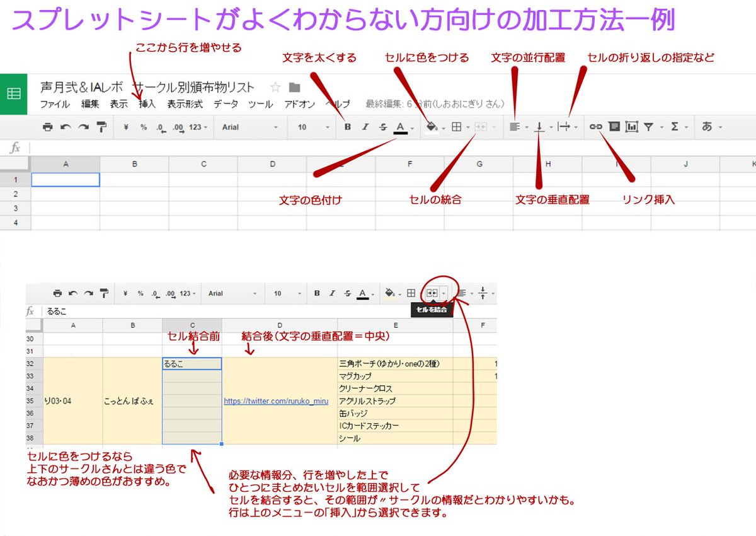Star the 声月弐&IAレポ document
Screen dimensions: 756x536
[x=275, y=87]
